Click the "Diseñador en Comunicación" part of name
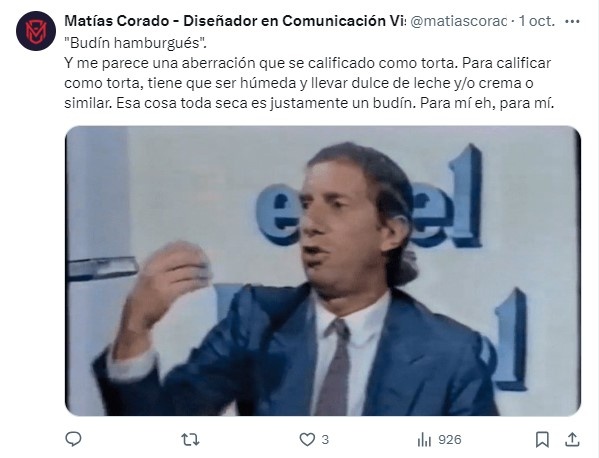The height and width of the screenshot is (458, 599). pos(284,21)
